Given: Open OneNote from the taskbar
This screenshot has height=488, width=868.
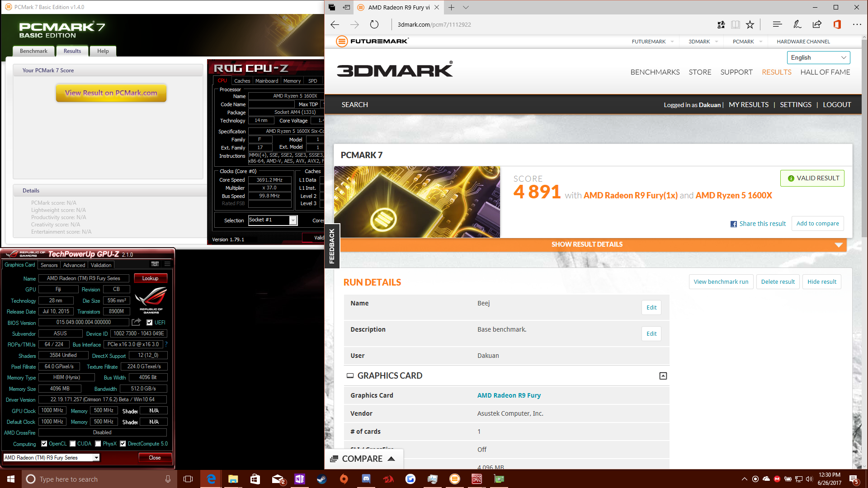Looking at the screenshot, I should coord(299,479).
